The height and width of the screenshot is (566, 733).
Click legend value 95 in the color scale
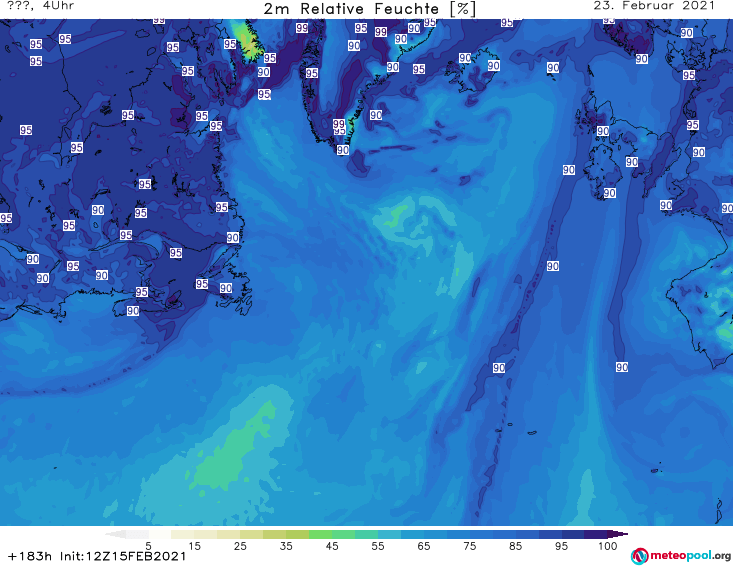[x=561, y=546]
